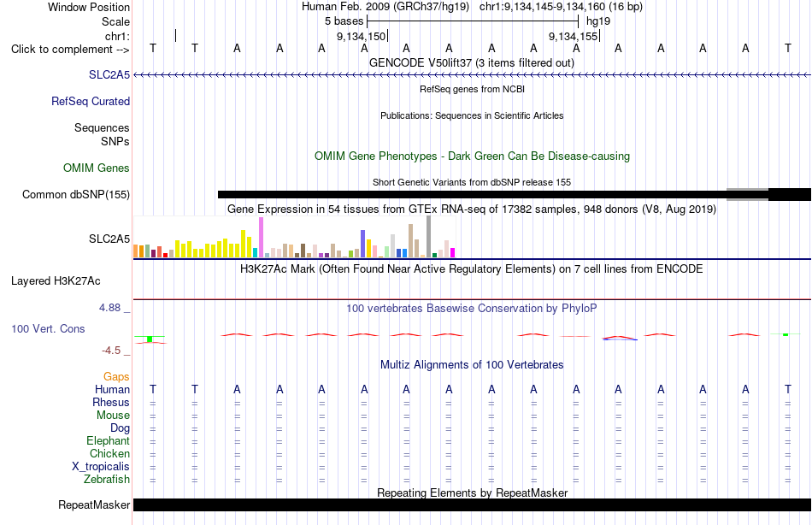Click the tallest gray bar in the GTEx chart
This screenshot has width=812, height=525.
coord(429,236)
